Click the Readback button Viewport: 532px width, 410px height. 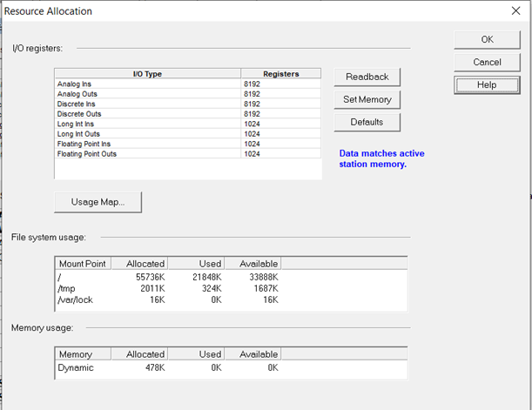tap(367, 77)
